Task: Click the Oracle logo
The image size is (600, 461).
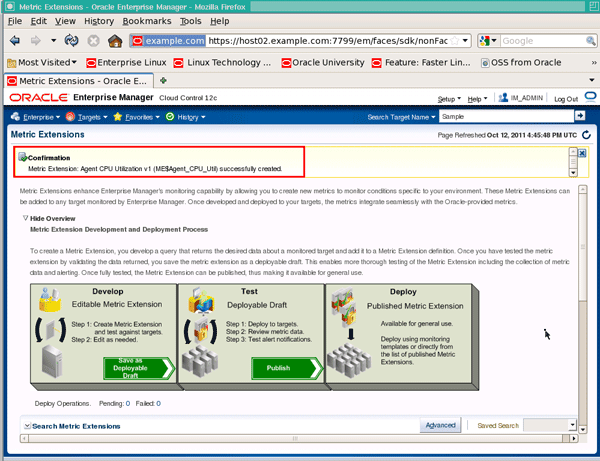Action: tap(39, 98)
